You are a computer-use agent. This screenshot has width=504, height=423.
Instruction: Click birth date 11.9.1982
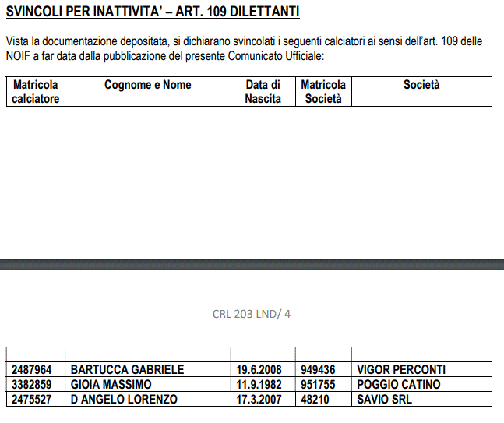pos(259,384)
